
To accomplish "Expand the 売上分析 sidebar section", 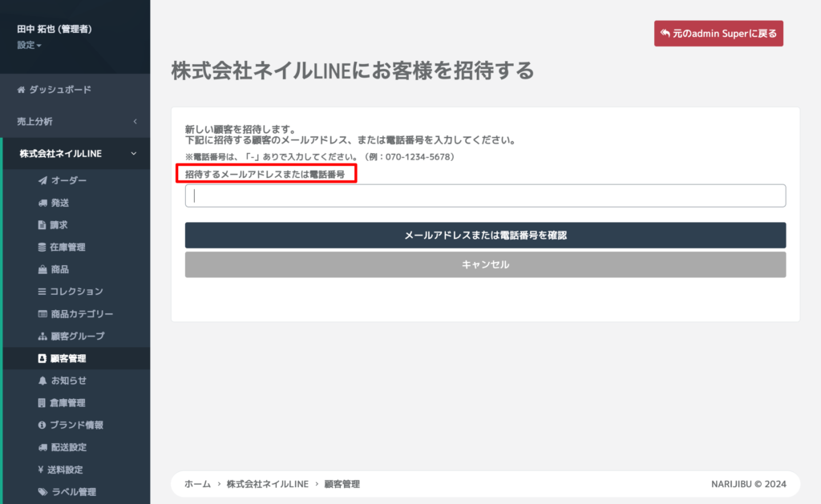I will (x=75, y=121).
